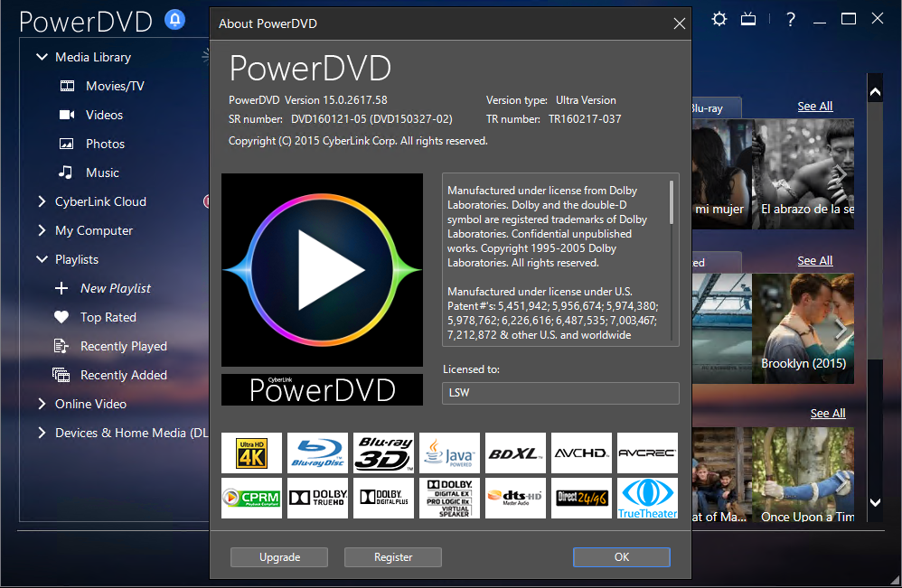Select the Blu-ray tab
This screenshot has width=902, height=588.
pos(716,108)
